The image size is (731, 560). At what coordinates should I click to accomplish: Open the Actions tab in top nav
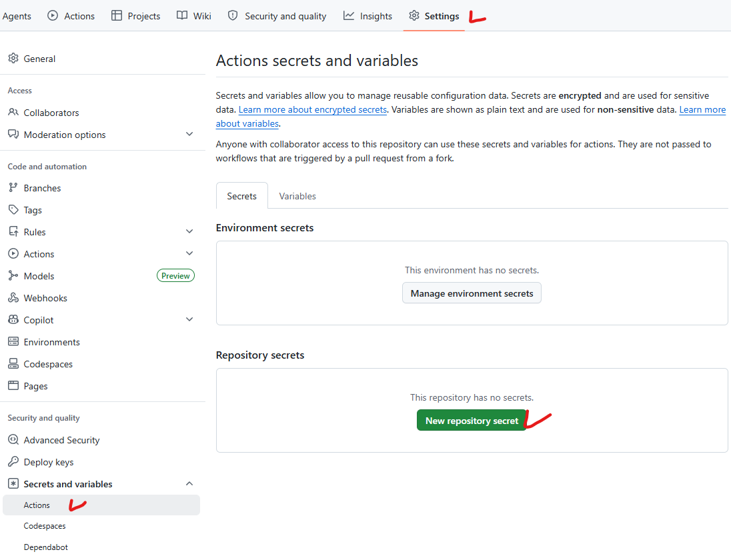click(x=71, y=16)
